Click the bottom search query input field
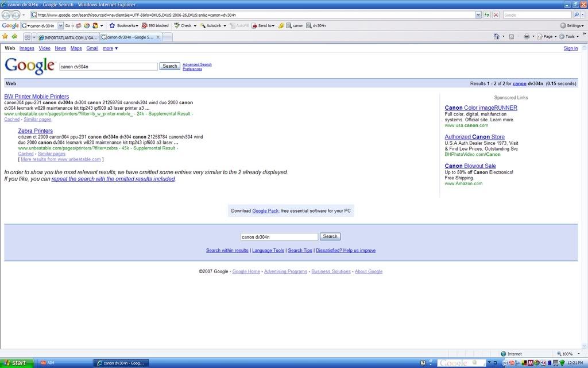This screenshot has height=368, width=588. (x=278, y=236)
